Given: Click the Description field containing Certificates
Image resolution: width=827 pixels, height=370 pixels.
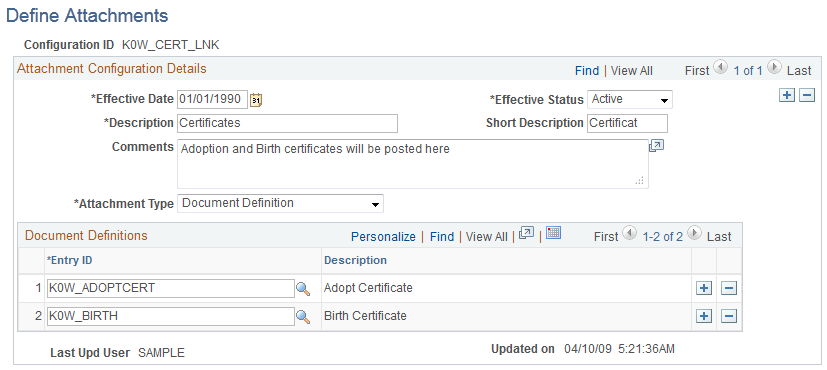Looking at the screenshot, I should [287, 123].
